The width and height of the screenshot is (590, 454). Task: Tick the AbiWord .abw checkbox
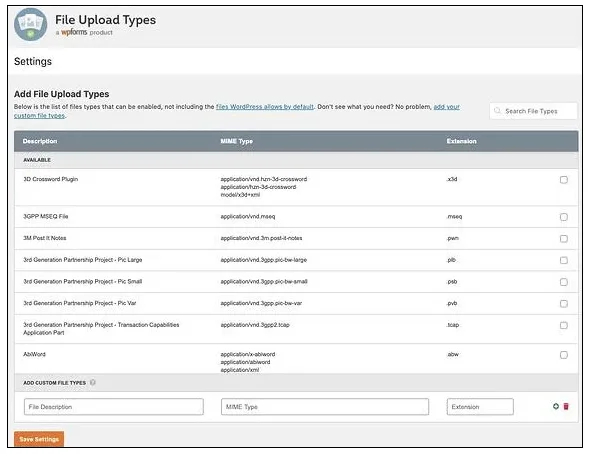563,355
